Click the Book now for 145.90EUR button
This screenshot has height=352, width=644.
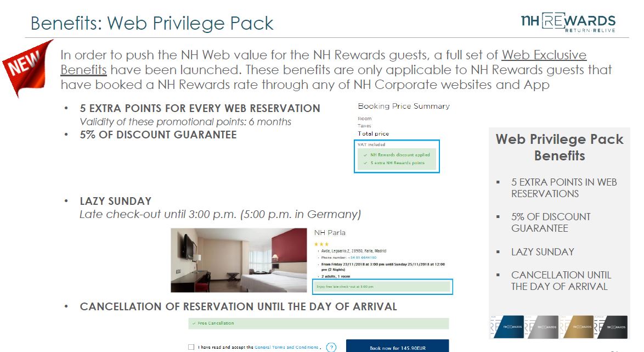click(x=397, y=346)
